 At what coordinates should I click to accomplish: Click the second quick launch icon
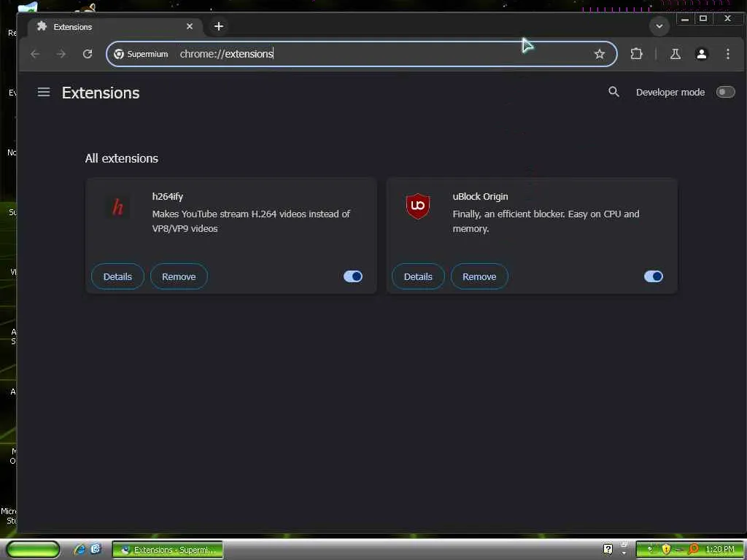(96, 549)
